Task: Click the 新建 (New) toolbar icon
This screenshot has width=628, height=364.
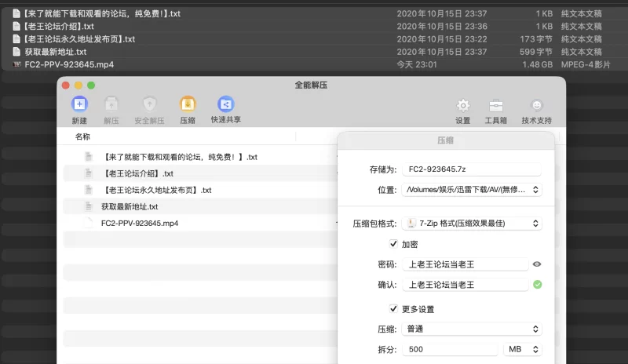Action: click(79, 104)
